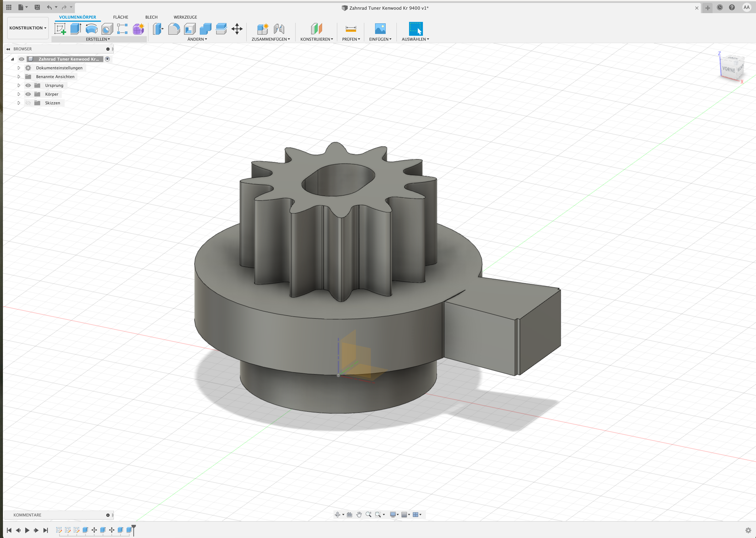This screenshot has width=756, height=538.
Task: Switch to the WERKZEUGE tab
Action: [185, 17]
